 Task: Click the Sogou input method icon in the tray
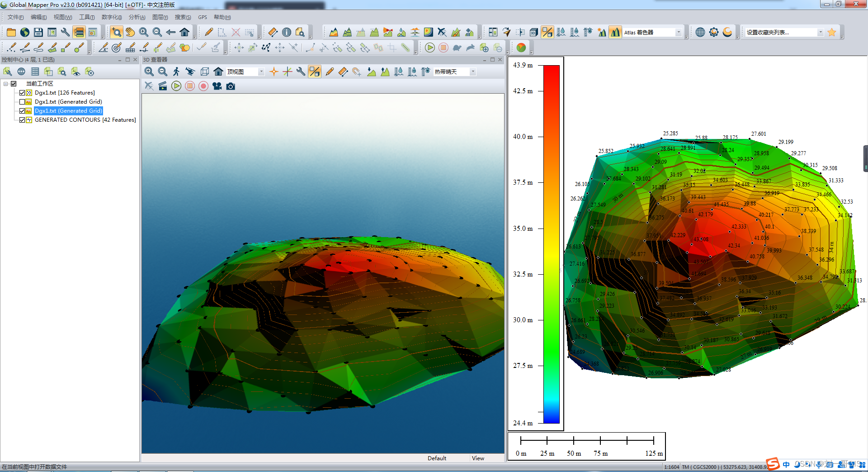click(x=773, y=464)
